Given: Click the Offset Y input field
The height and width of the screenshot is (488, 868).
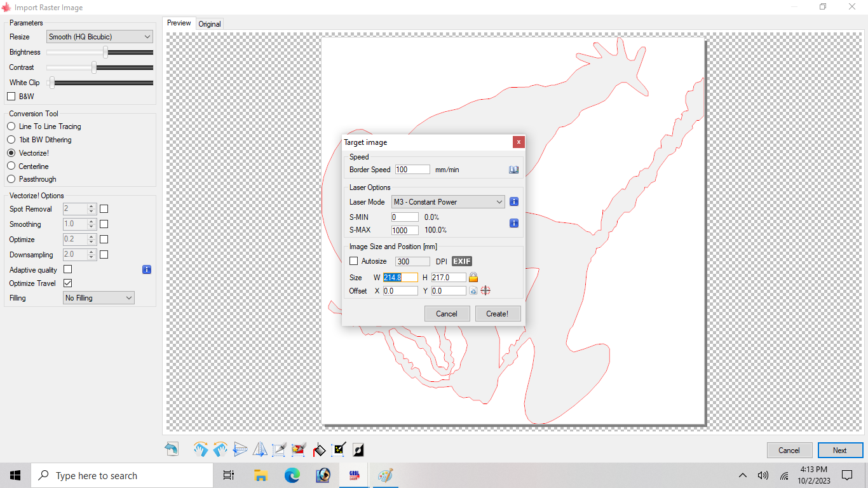Looking at the screenshot, I should [x=449, y=290].
